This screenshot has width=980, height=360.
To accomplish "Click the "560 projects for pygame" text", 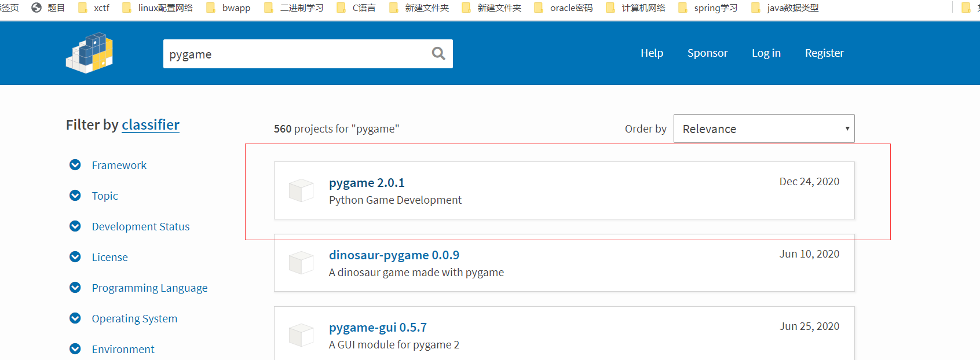I will [337, 128].
